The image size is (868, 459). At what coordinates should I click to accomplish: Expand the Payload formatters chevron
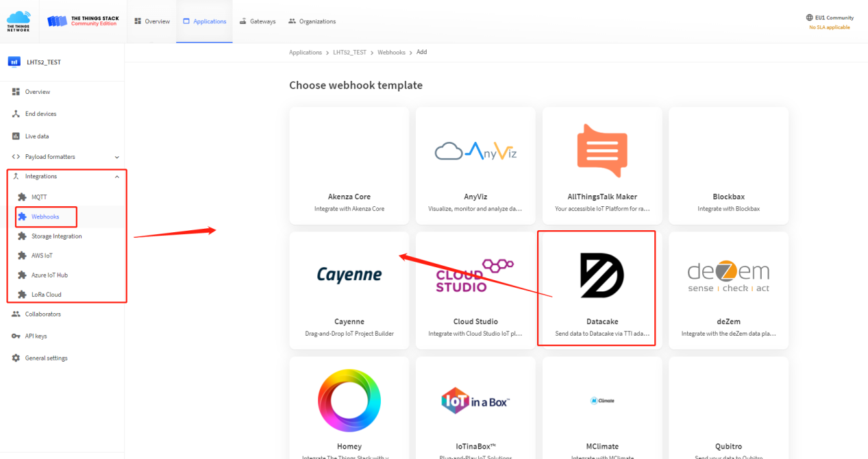(x=116, y=157)
